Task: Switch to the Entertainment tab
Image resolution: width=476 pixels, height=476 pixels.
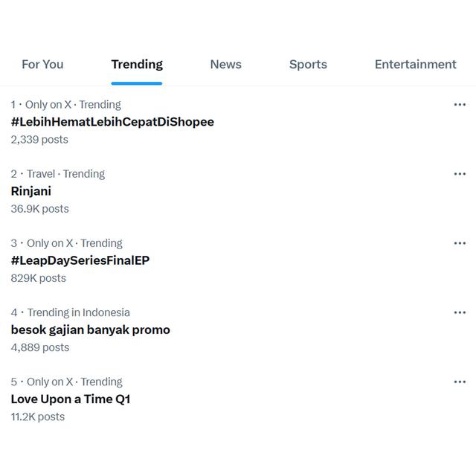Action: 415,64
